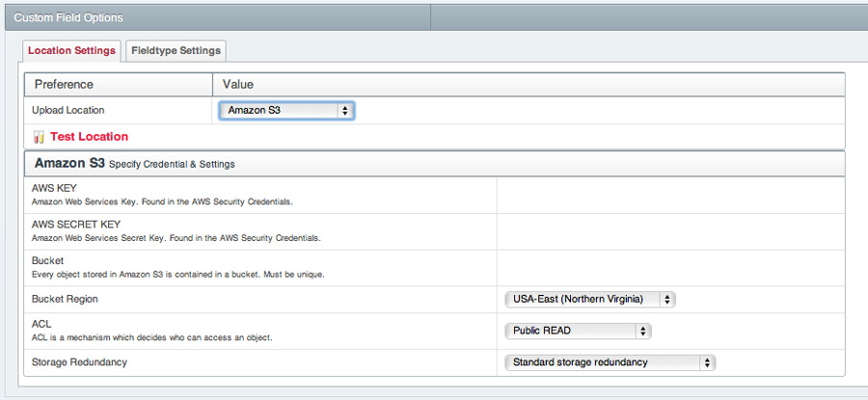Click the Test Location link
The width and height of the screenshot is (868, 400).
[89, 137]
